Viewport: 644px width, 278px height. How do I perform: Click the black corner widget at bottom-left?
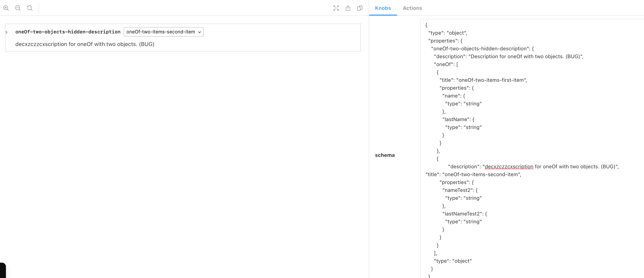click(x=3, y=271)
